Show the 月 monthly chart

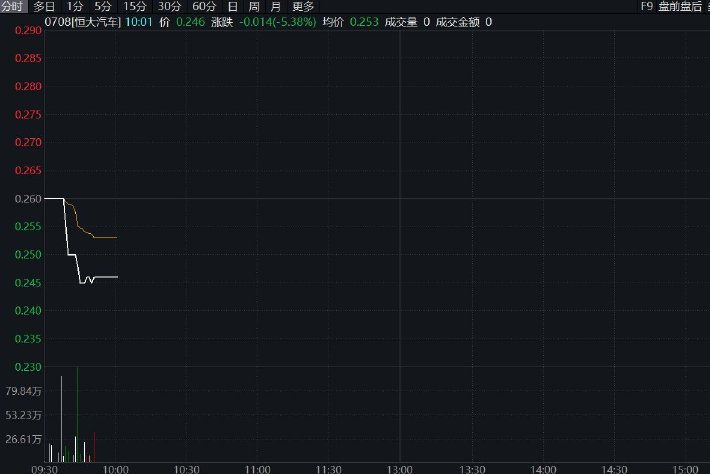tap(275, 6)
